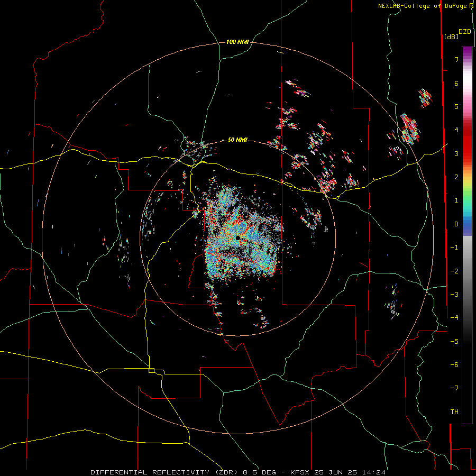476x476 pixels.
Task: Click the "(ZDR)" text in the caption
Action: (x=227, y=472)
